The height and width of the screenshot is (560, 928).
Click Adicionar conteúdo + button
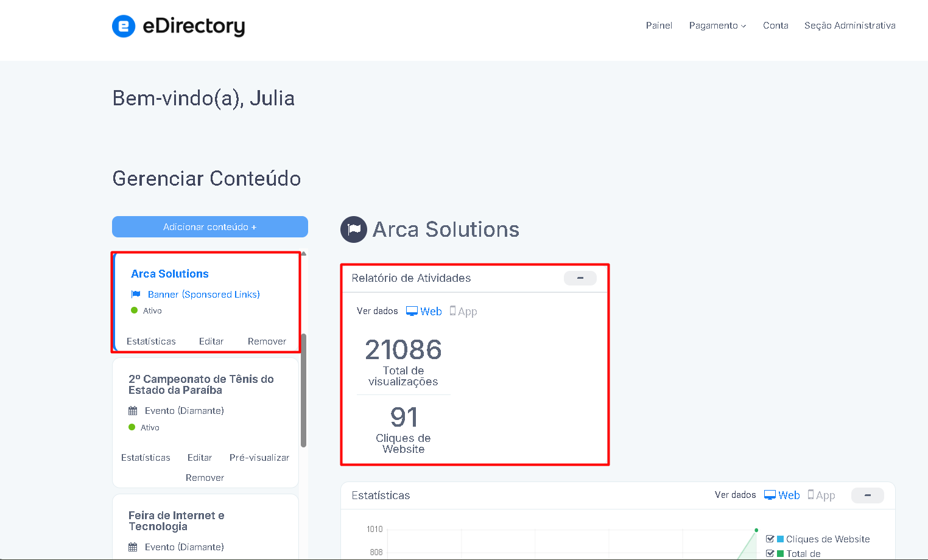pyautogui.click(x=210, y=226)
